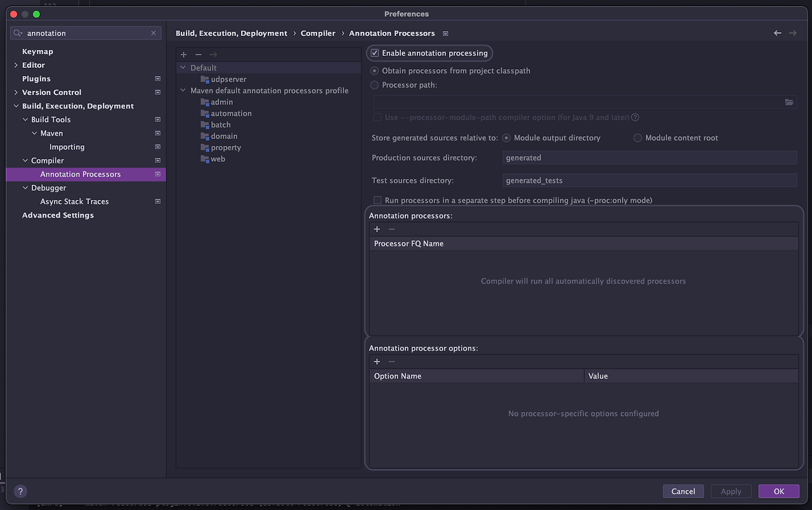Image resolution: width=812 pixels, height=510 pixels.
Task: Apply the settings with OK
Action: [x=778, y=491]
